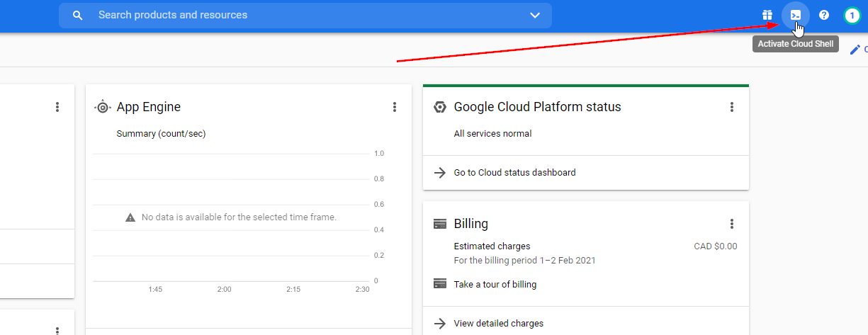Focus the Search products and resources field
Image resolution: width=868 pixels, height=335 pixels.
point(305,15)
